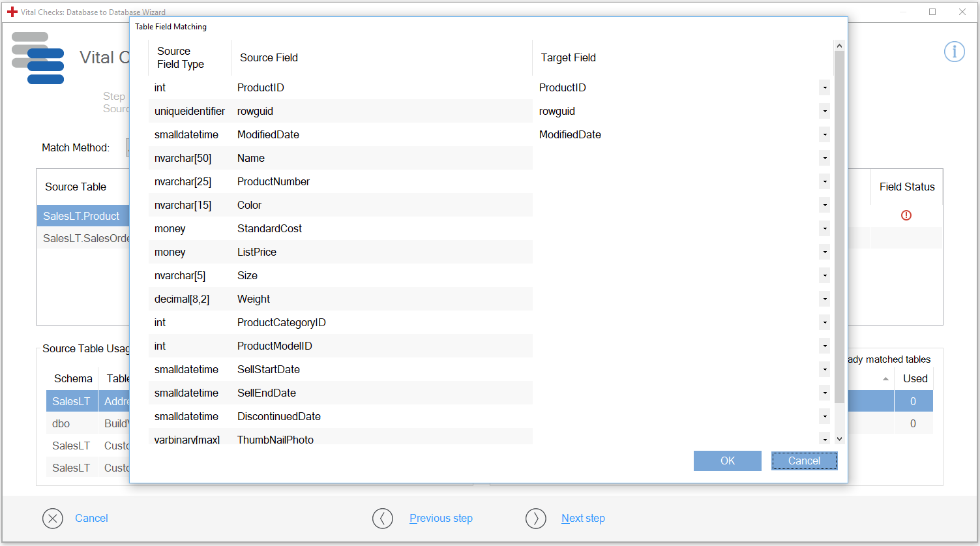The image size is (980, 546).
Task: Click the Previous step arrow icon
Action: 383,519
